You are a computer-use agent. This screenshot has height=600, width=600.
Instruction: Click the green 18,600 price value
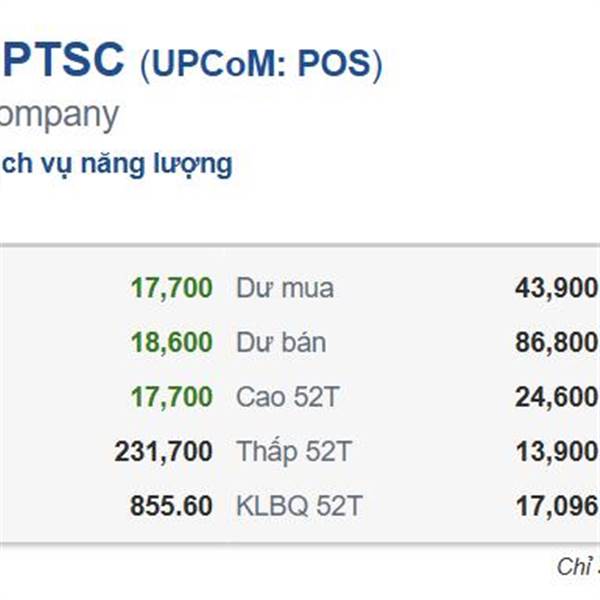(171, 343)
